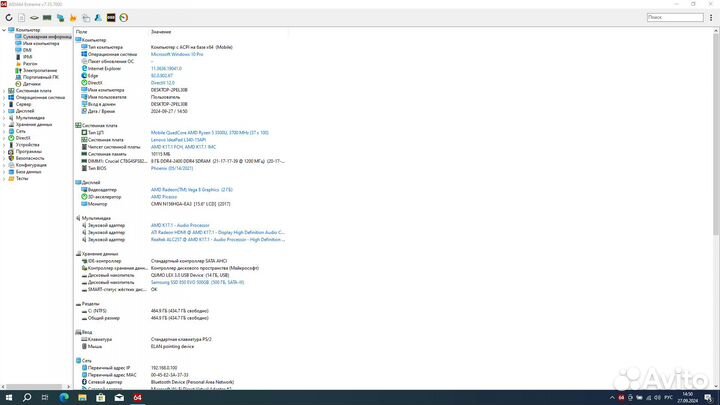The image size is (720, 405).
Task: Focus the Поиск search field
Action: pos(675,17)
